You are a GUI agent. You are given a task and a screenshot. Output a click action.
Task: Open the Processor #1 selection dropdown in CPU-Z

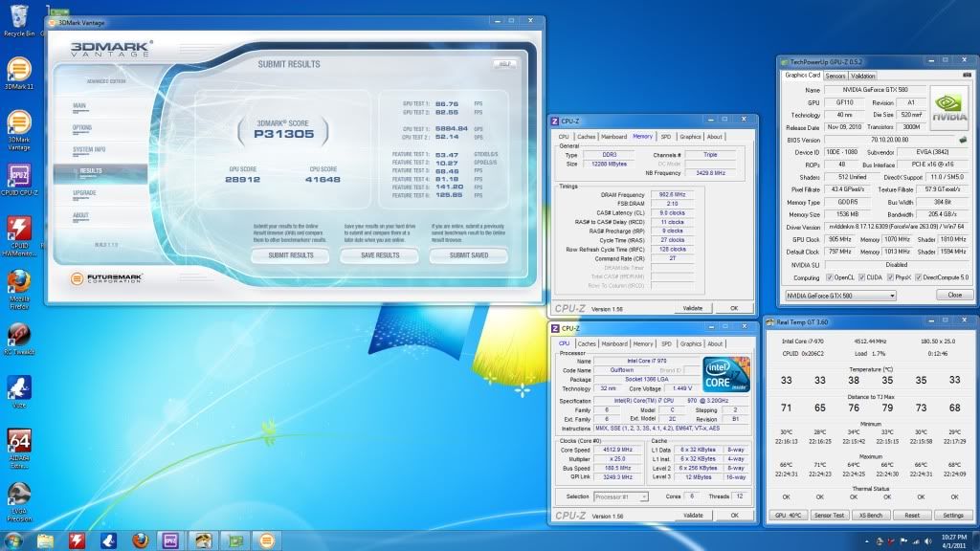point(620,496)
